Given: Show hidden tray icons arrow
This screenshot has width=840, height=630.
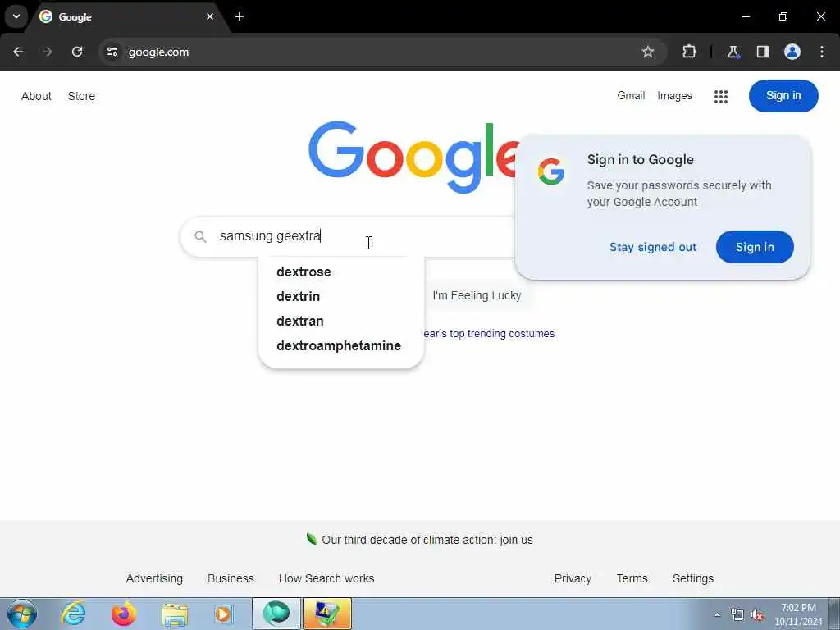Looking at the screenshot, I should pyautogui.click(x=717, y=614).
